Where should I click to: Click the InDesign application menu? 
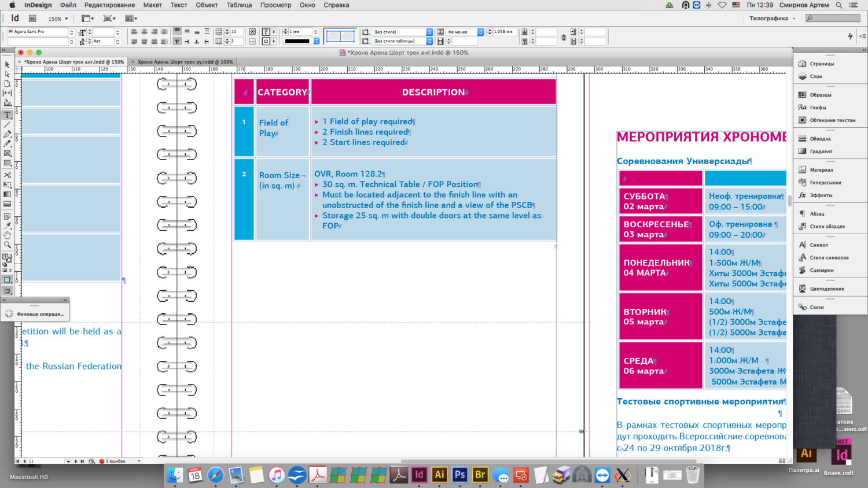pyautogui.click(x=38, y=5)
